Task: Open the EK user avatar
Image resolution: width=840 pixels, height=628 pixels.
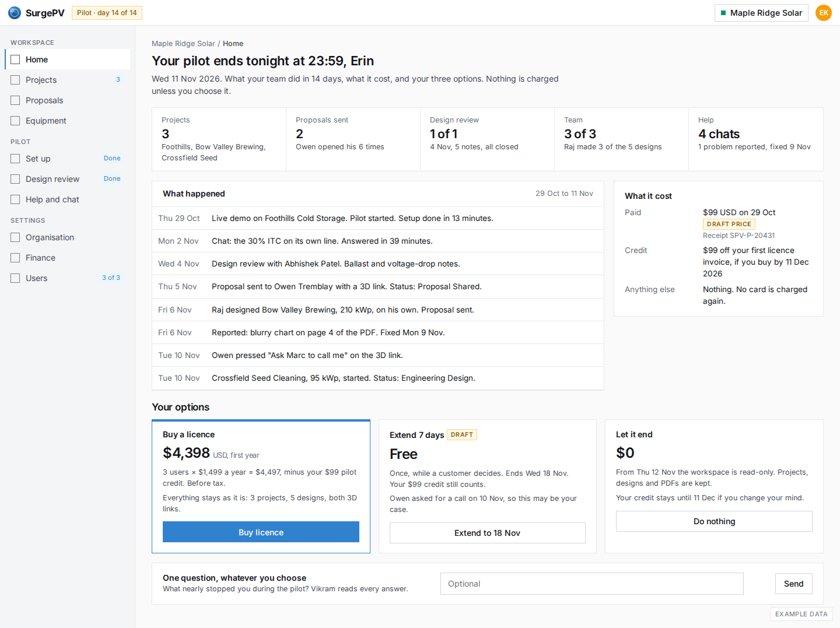Action: 824,13
